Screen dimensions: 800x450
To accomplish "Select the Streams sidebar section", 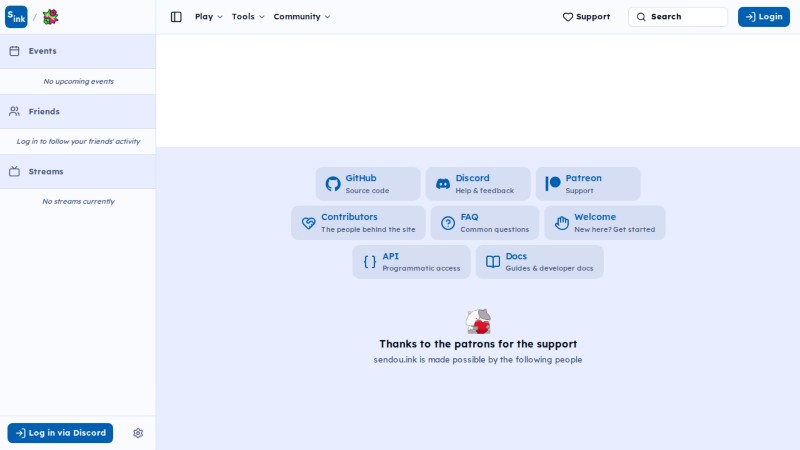I will coord(78,171).
